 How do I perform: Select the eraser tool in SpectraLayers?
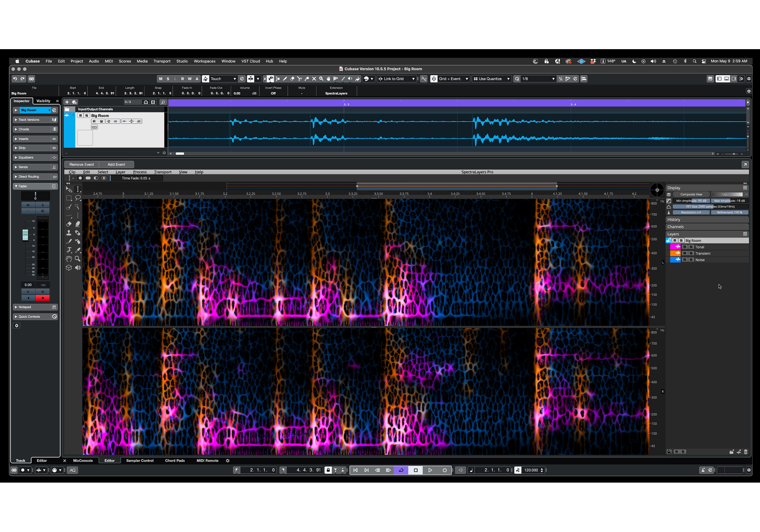coord(69,224)
